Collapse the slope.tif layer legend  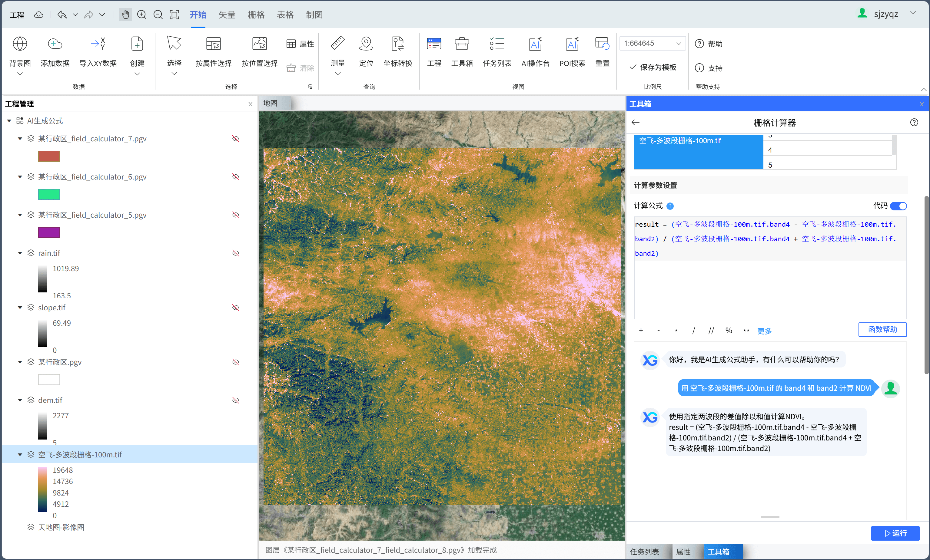pos(20,308)
